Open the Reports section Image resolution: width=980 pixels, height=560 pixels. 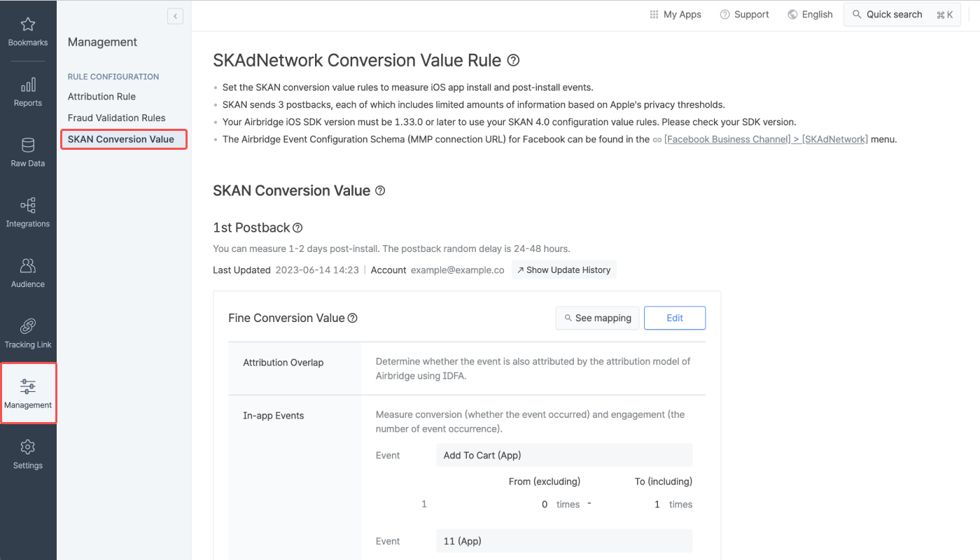click(28, 92)
